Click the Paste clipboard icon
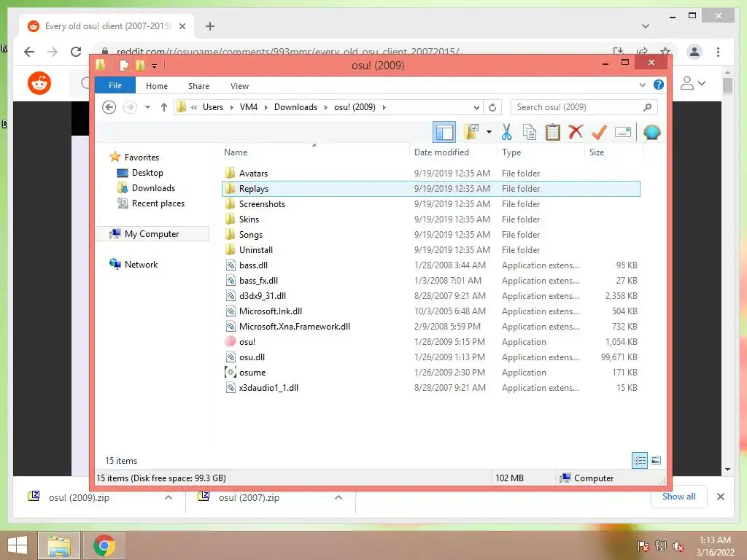This screenshot has width=747, height=560. coord(553,132)
